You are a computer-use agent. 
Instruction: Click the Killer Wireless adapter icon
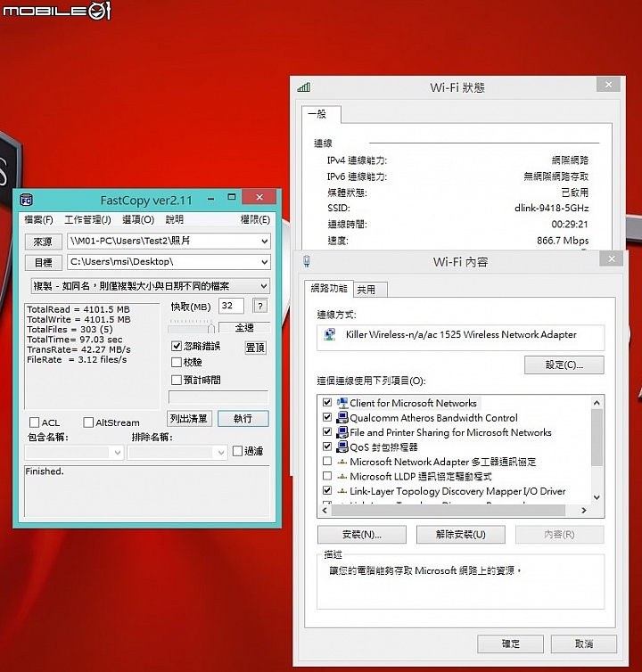pyautogui.click(x=330, y=335)
